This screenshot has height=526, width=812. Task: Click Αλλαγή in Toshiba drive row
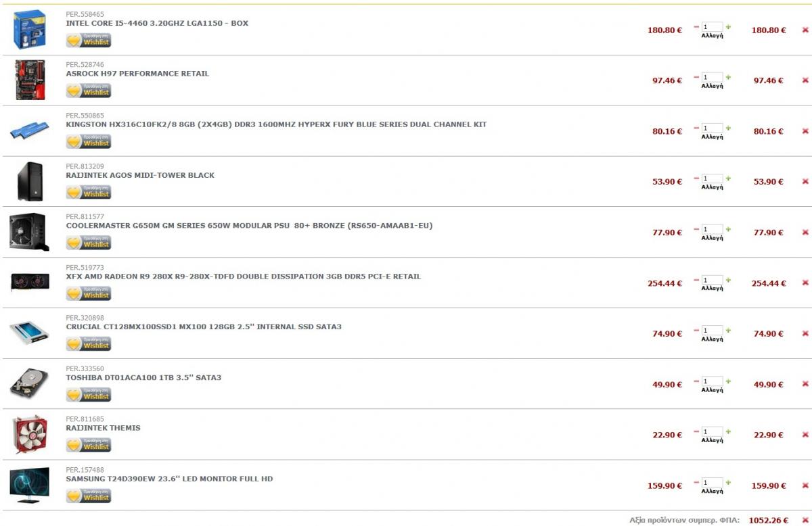713,390
